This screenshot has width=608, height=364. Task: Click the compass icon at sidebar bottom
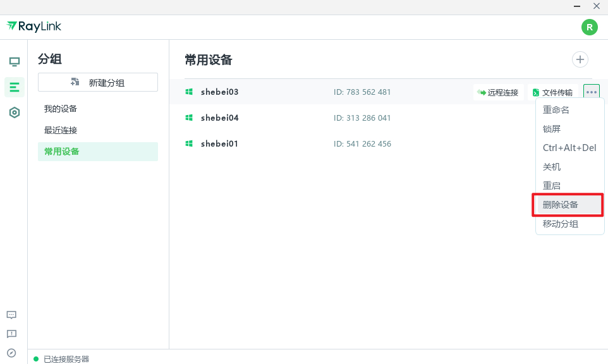tap(11, 353)
